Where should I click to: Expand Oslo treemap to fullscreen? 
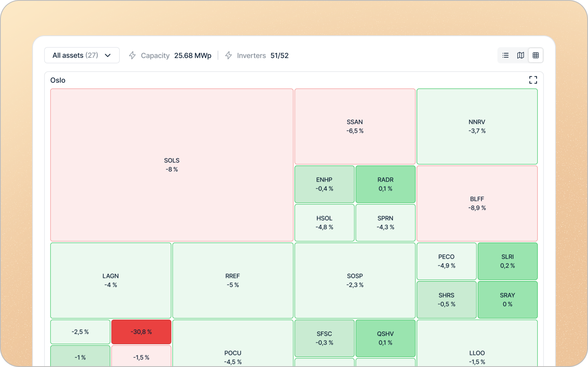click(x=533, y=80)
